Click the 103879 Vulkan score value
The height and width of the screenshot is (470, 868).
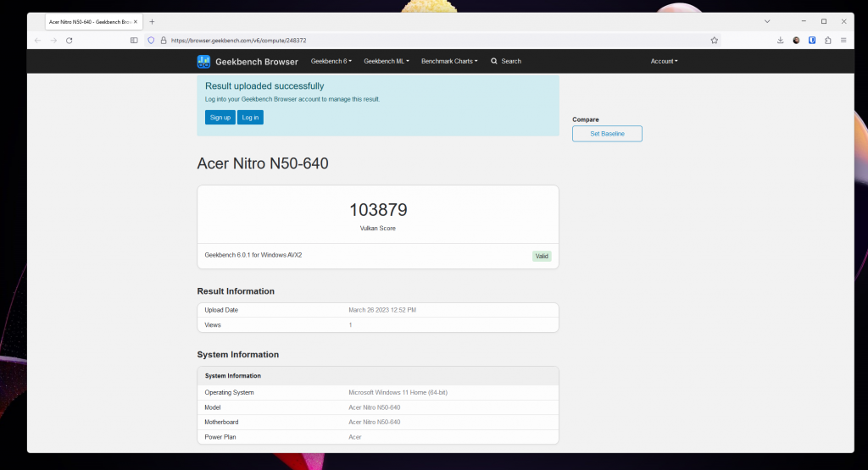(x=378, y=209)
